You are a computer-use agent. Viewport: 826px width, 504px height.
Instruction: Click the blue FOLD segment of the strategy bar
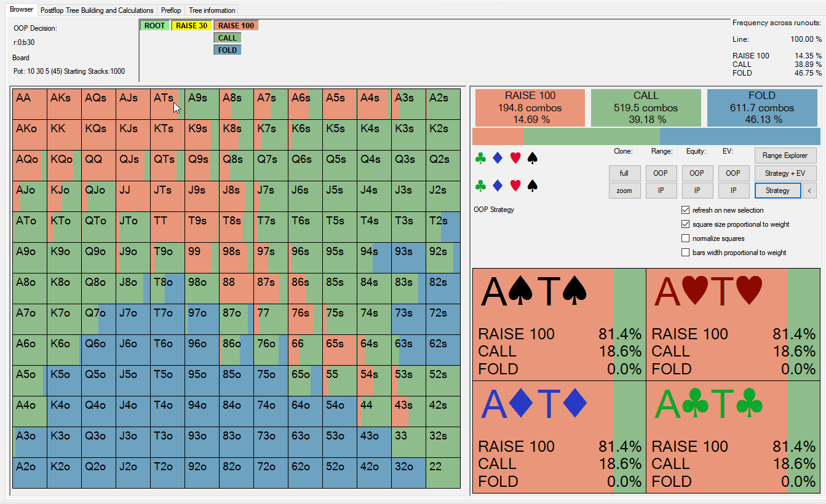click(x=739, y=136)
